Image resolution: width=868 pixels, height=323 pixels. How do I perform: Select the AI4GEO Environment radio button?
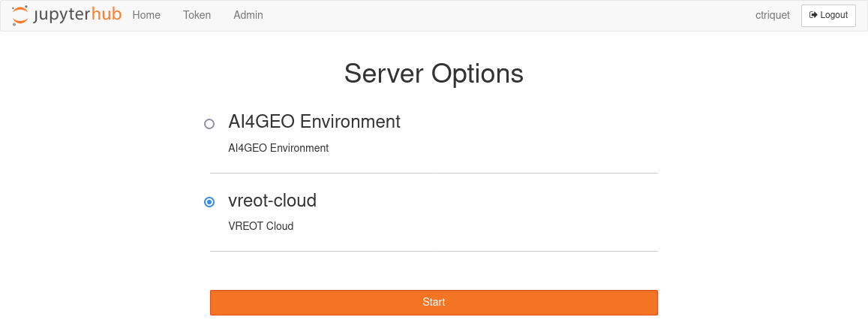[209, 124]
